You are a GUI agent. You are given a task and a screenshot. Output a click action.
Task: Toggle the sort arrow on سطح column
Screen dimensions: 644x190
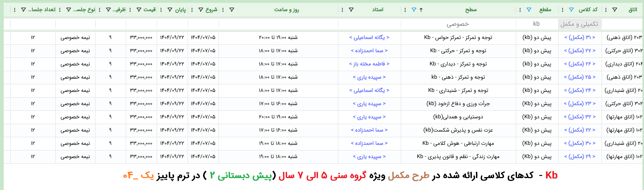421,10
